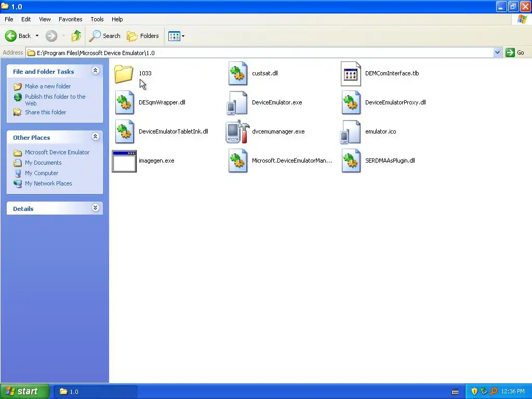Click the keyboard icon near the tray
The height and width of the screenshot is (399, 532).
(455, 392)
